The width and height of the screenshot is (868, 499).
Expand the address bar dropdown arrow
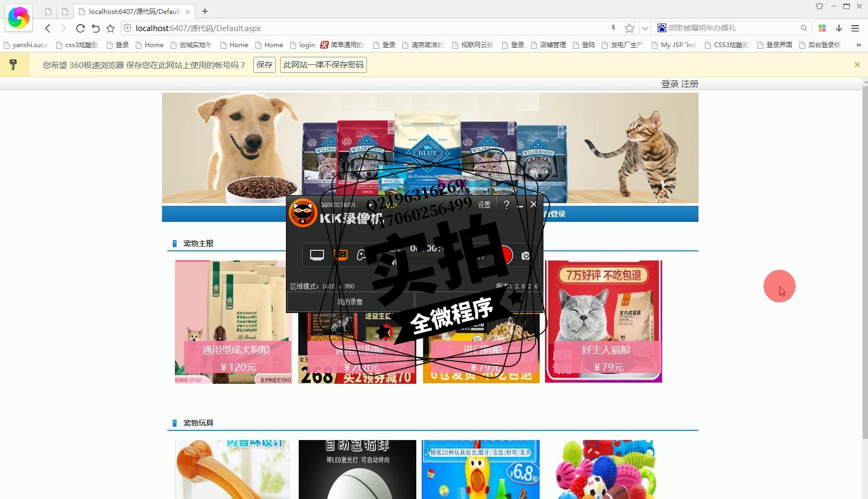[x=645, y=28]
